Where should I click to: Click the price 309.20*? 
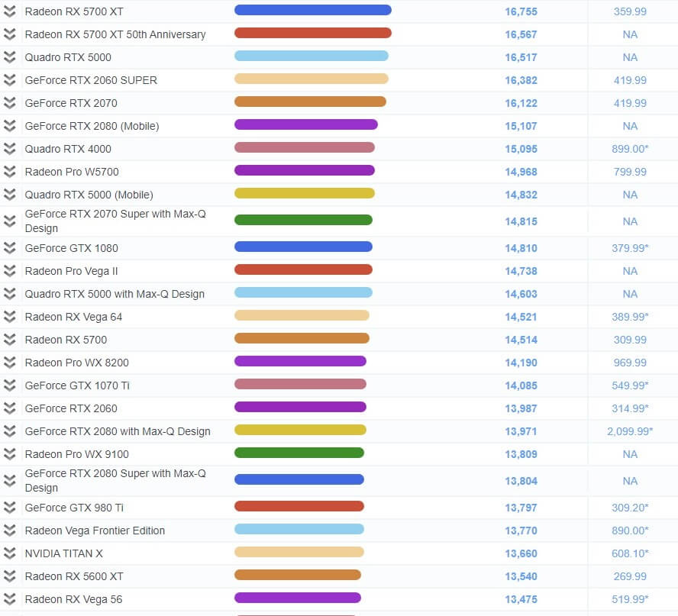pyautogui.click(x=630, y=508)
